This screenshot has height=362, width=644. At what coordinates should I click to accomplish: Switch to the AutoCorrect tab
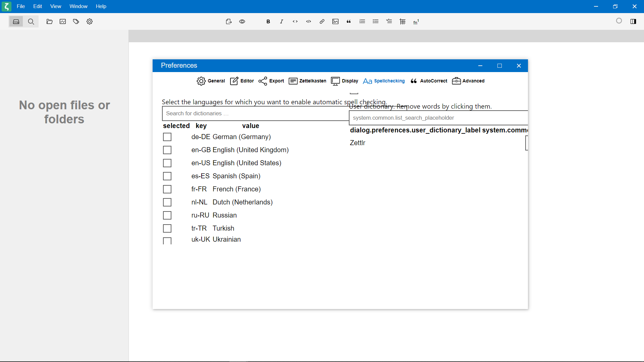429,81
